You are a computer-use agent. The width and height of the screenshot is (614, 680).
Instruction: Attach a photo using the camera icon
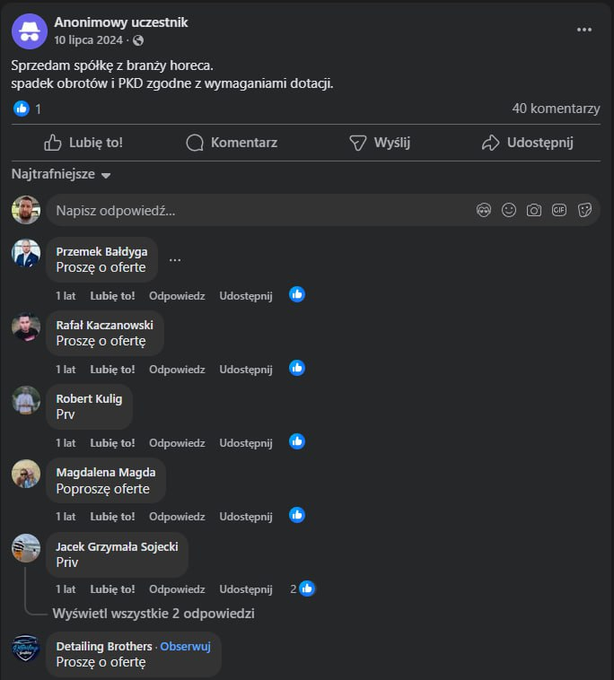tap(534, 210)
